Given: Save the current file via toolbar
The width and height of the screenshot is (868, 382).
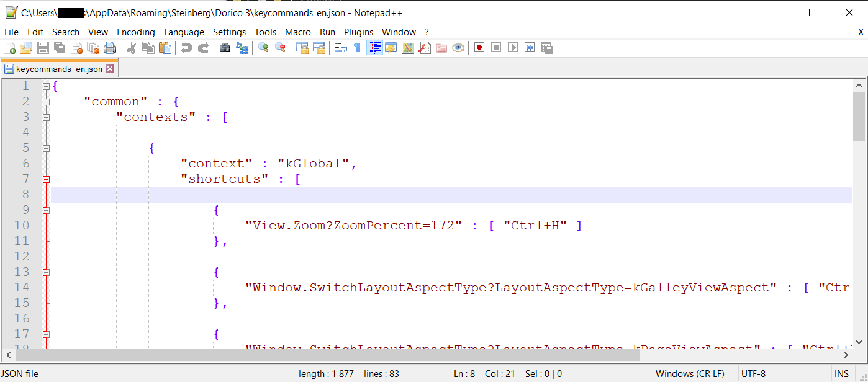Looking at the screenshot, I should 43,48.
